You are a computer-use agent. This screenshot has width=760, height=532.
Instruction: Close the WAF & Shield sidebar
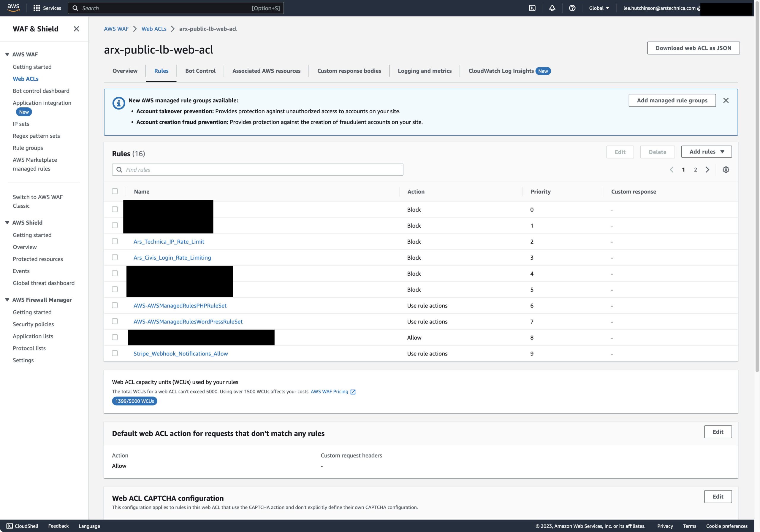click(77, 29)
